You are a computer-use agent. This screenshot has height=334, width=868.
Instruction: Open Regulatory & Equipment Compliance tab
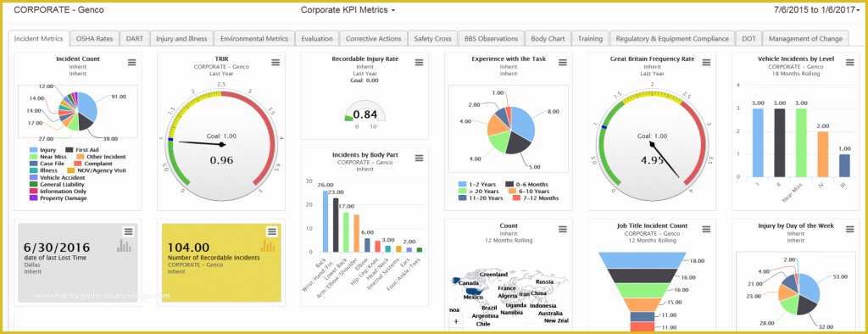point(672,39)
